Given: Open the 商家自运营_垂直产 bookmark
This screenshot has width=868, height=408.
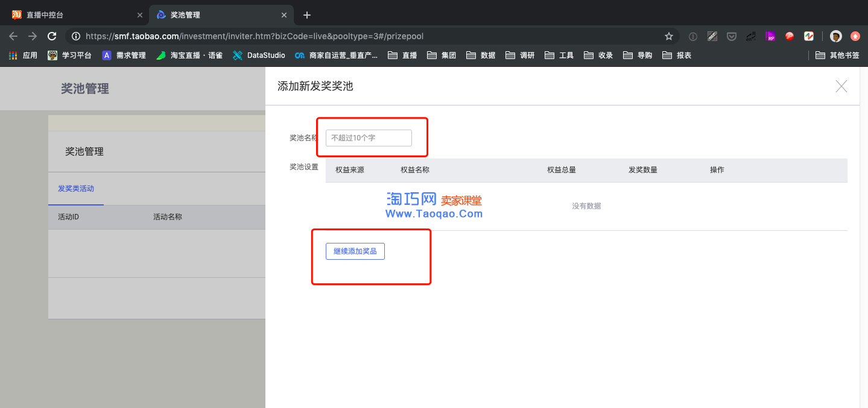Looking at the screenshot, I should (x=337, y=55).
